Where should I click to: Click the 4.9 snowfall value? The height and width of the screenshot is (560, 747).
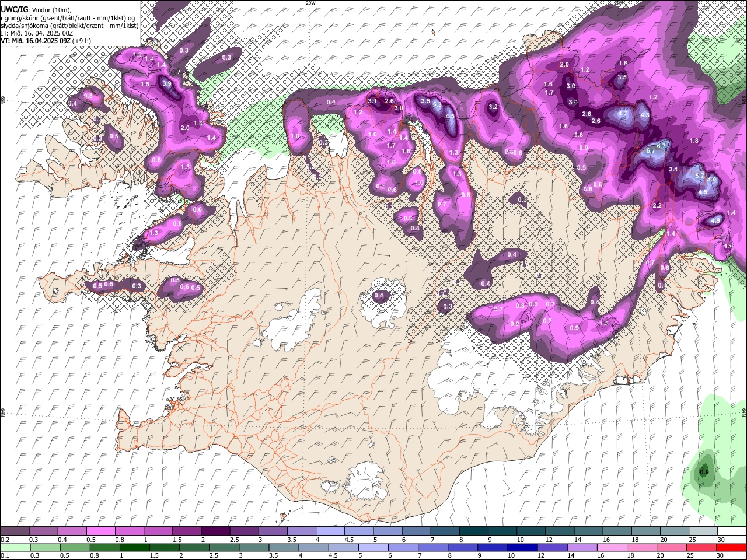[x=716, y=220]
